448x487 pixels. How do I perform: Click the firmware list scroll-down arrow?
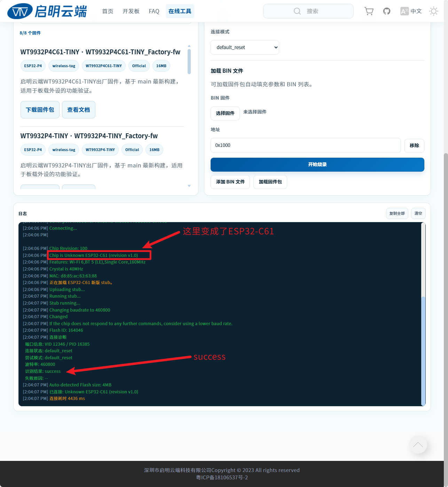(189, 186)
